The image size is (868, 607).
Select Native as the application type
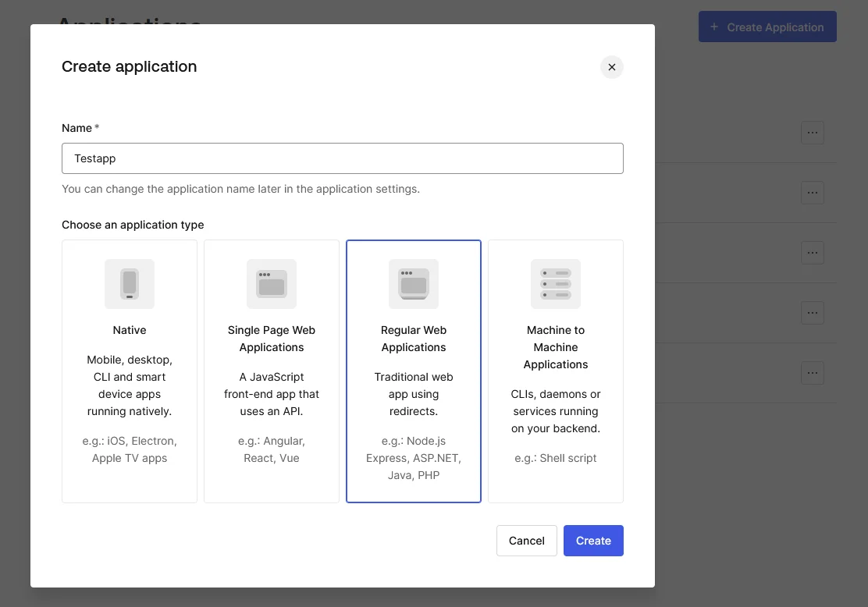129,371
